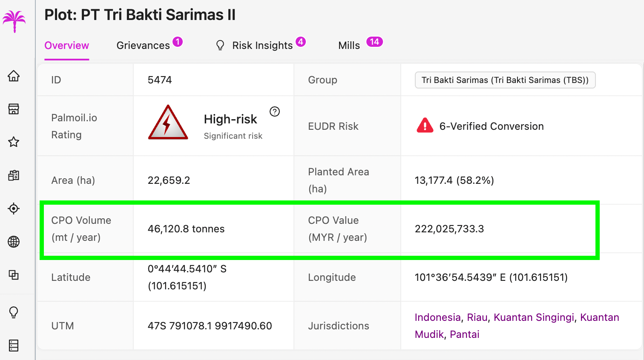This screenshot has width=644, height=360.
Task: Open the star favorites icon in sidebar
Action: 14,142
